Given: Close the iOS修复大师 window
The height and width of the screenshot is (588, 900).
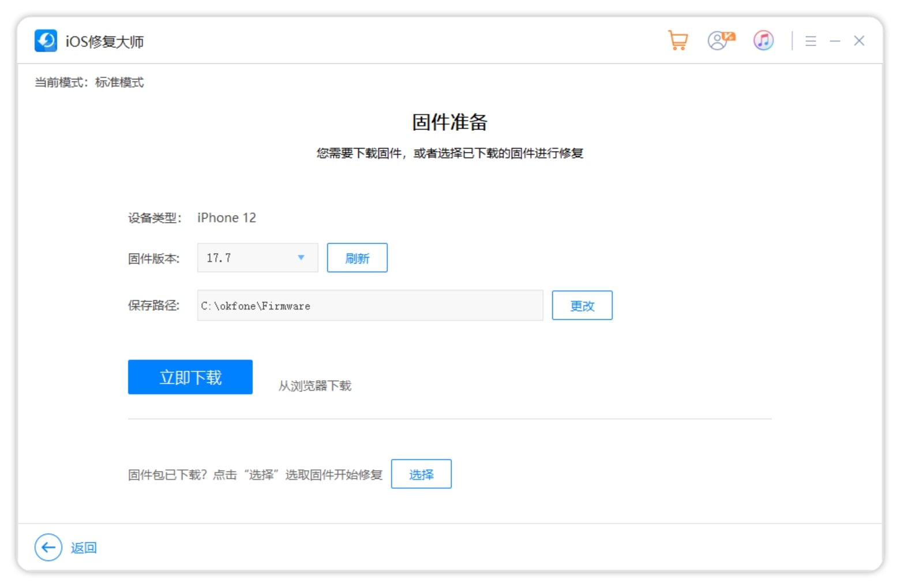Looking at the screenshot, I should coord(859,41).
